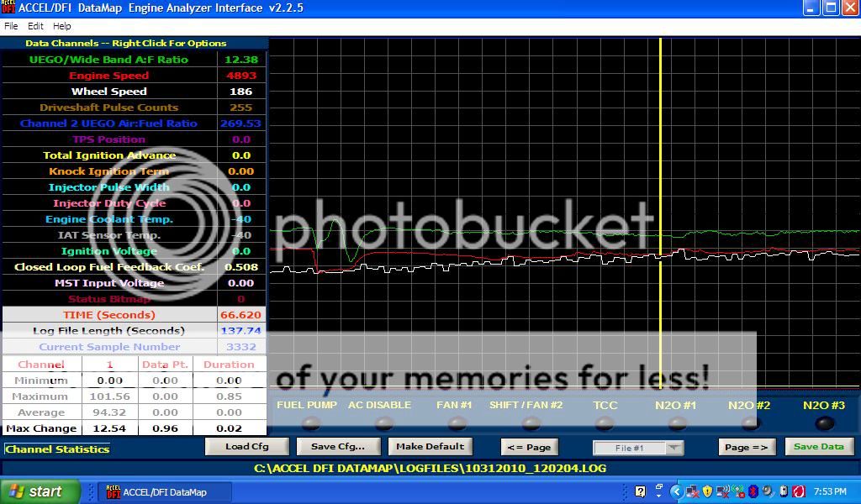Click the N2O #2 indicator LED
This screenshot has width=861, height=504.
tap(750, 423)
